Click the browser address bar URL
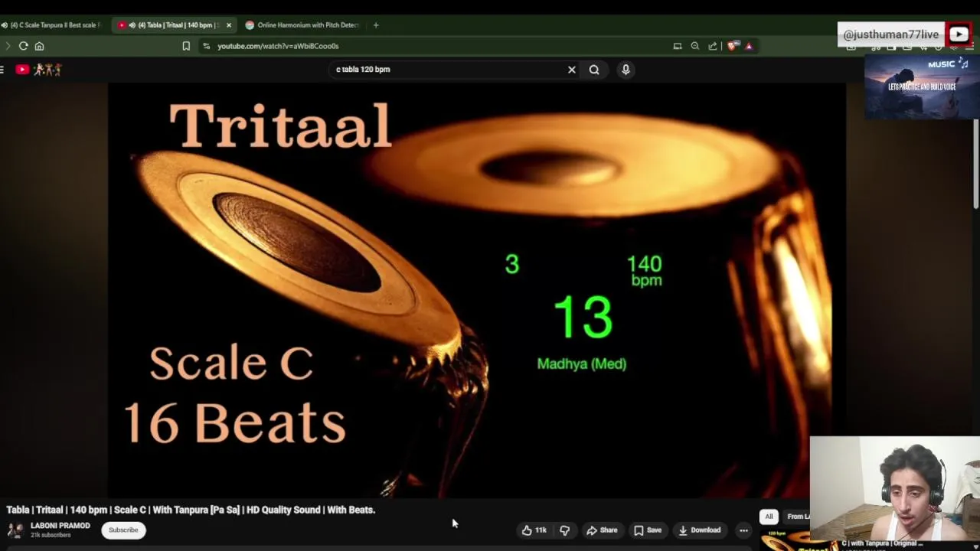This screenshot has height=551, width=980. point(278,46)
